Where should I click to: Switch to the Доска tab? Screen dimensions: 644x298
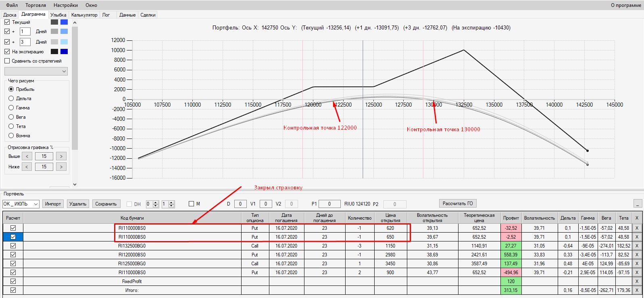coord(10,15)
